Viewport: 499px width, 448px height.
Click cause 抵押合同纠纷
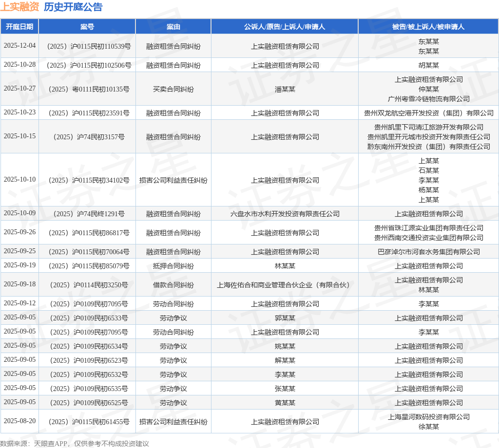click(x=173, y=266)
